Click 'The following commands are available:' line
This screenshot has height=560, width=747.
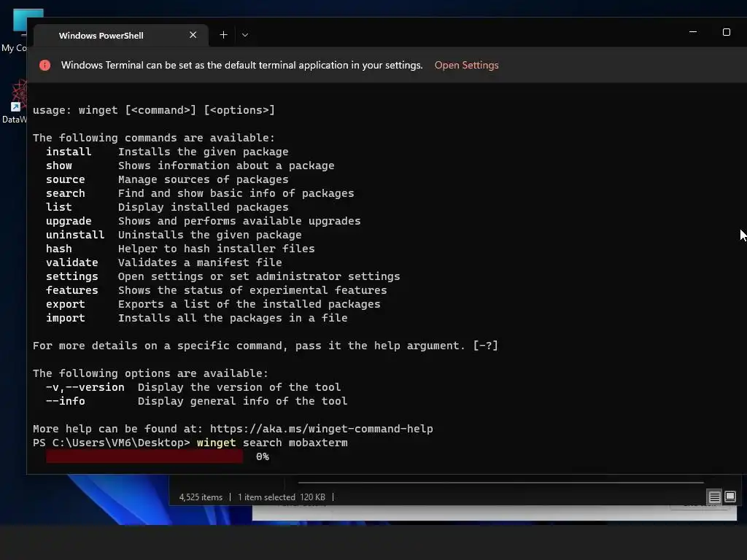click(154, 138)
